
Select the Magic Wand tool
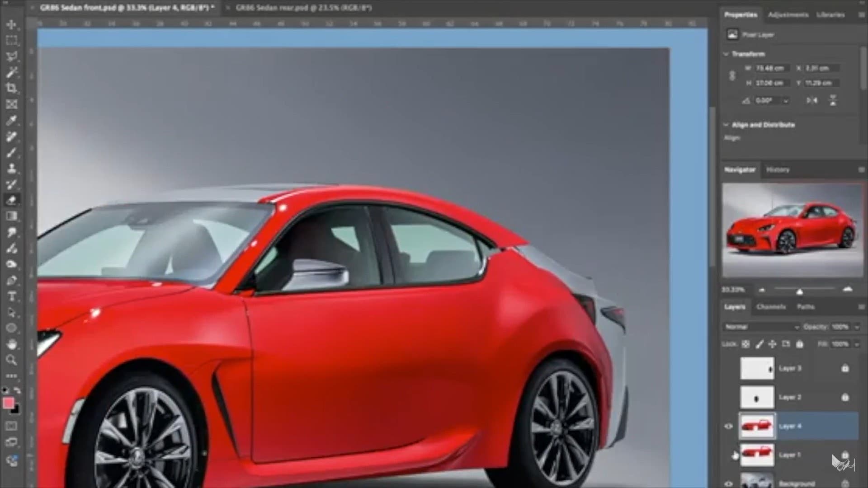12,72
